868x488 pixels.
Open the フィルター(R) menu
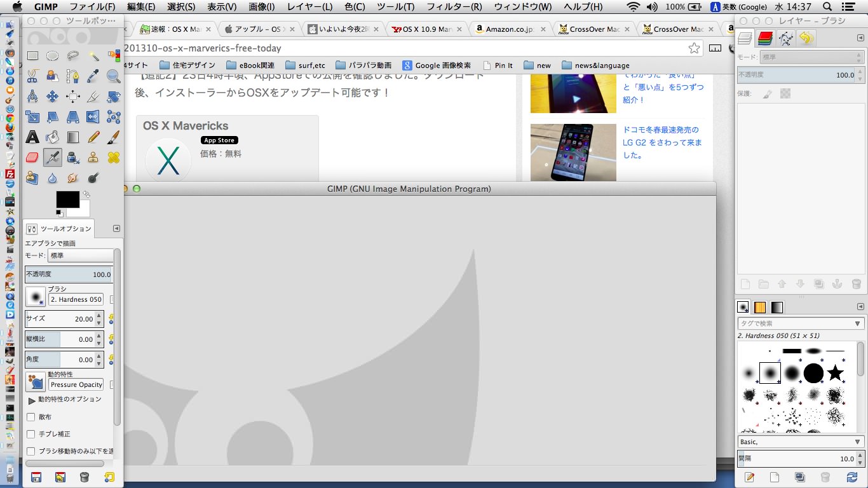[454, 6]
